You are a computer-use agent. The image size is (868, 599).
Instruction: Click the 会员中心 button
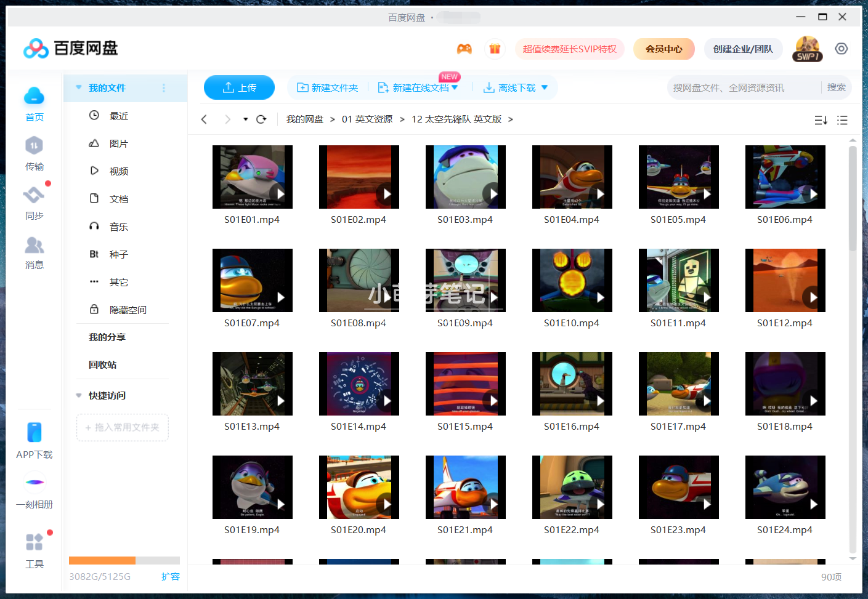click(663, 48)
